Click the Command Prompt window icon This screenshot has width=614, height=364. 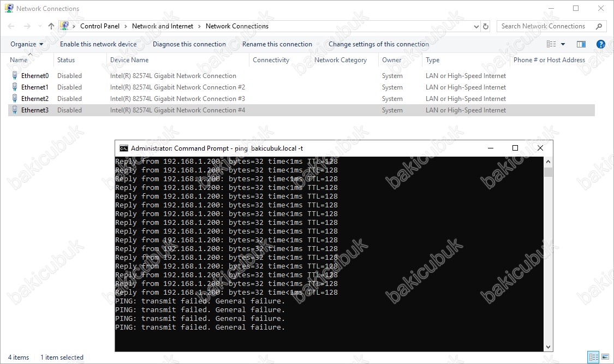124,148
